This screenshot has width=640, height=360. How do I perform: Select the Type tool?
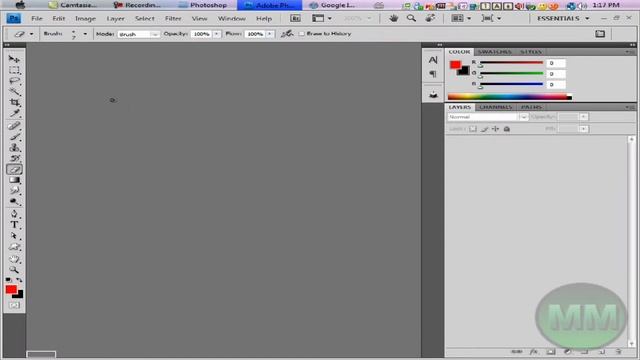pyautogui.click(x=14, y=224)
